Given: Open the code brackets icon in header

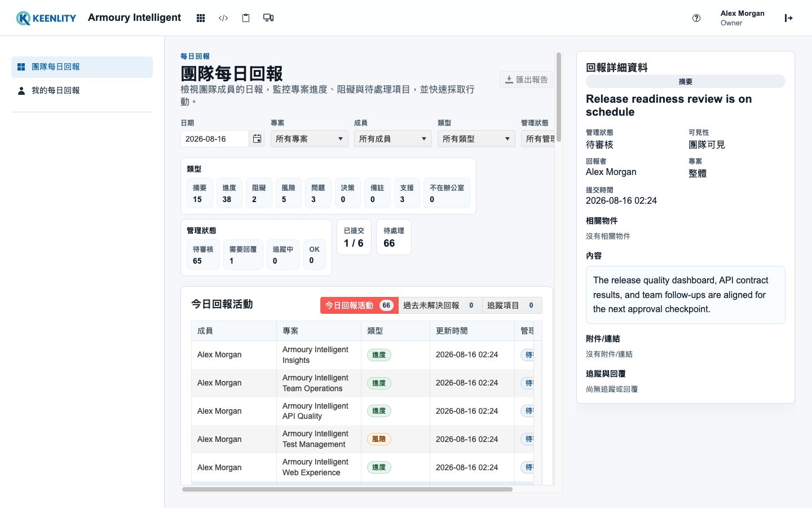Looking at the screenshot, I should (223, 18).
